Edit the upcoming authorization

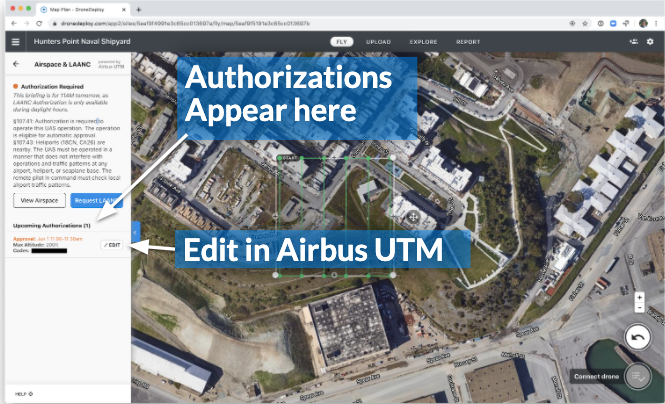[x=112, y=245]
